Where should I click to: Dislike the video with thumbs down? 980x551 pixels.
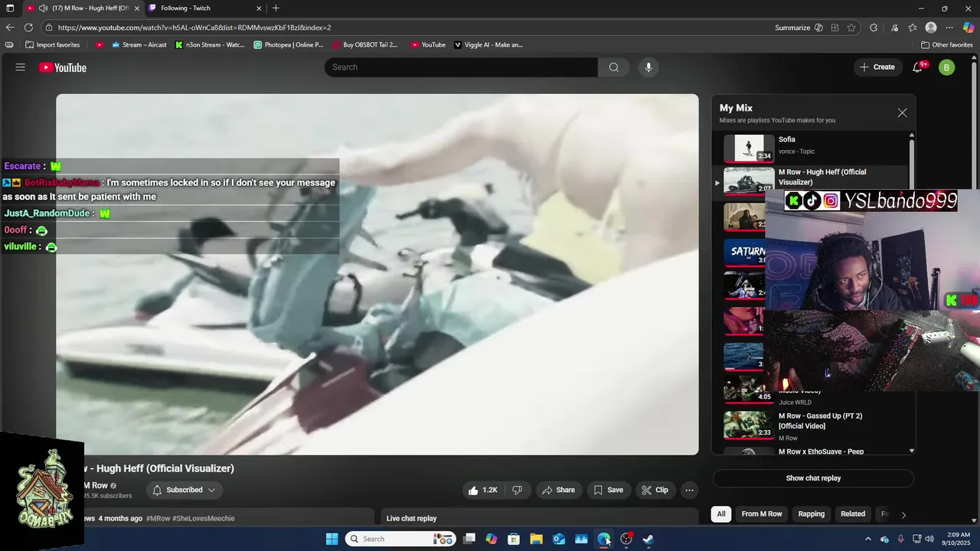pos(518,490)
